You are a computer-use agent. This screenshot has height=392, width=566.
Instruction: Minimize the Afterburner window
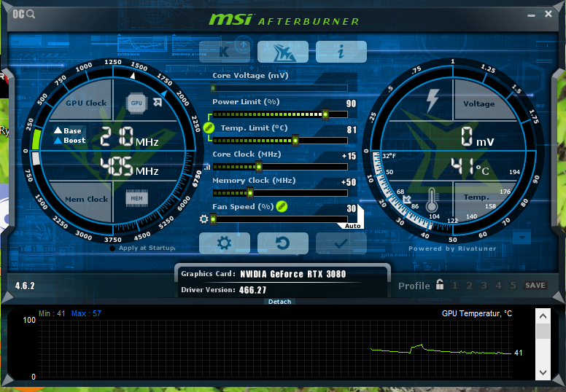coord(531,15)
